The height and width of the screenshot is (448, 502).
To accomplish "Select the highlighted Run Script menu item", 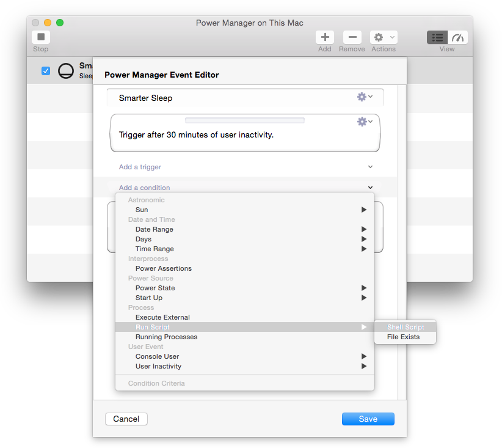I will (245, 327).
